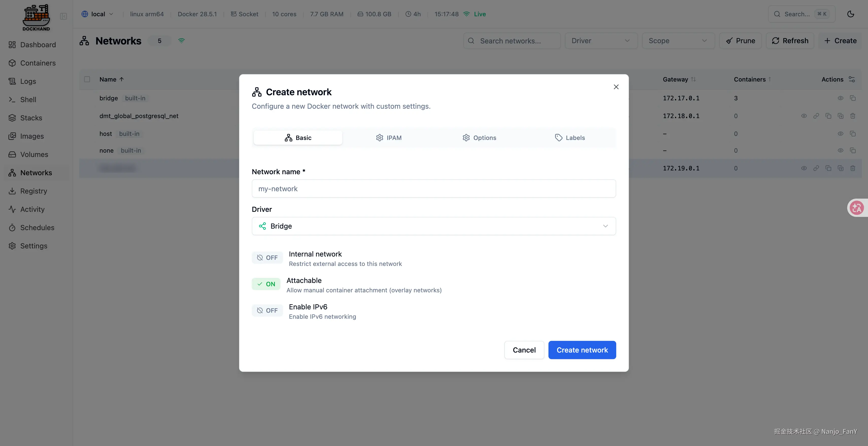Open Registry in the sidebar

point(36,191)
